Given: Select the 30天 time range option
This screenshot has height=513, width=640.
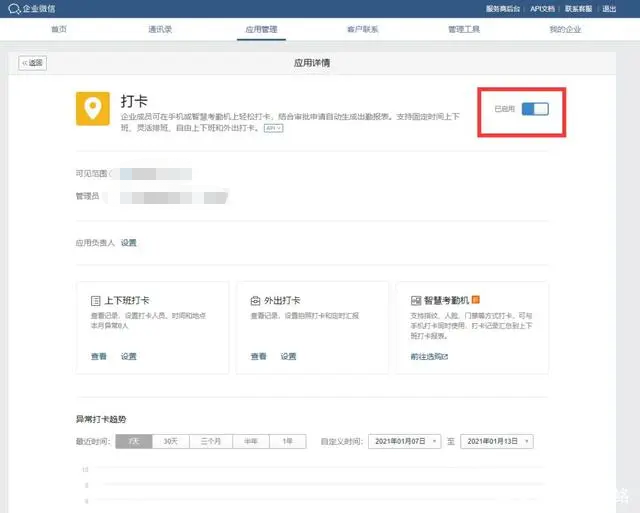Looking at the screenshot, I should coord(171,441).
